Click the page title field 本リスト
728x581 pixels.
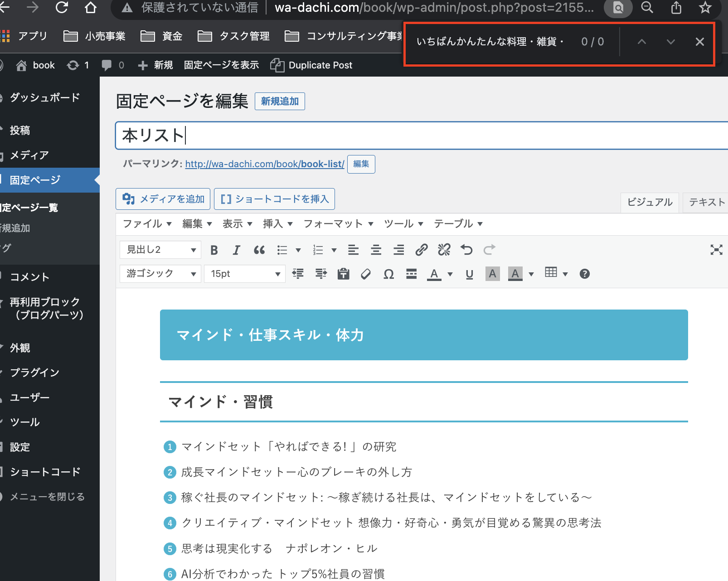[x=408, y=136]
